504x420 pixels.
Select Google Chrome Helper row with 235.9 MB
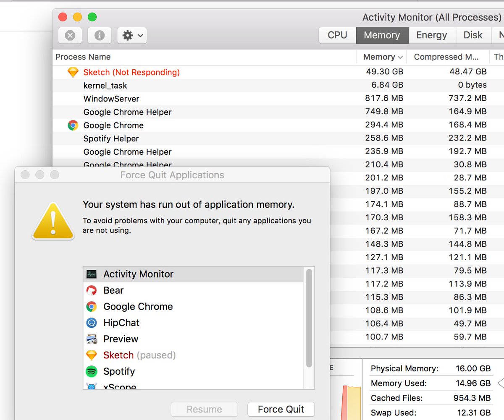click(278, 152)
